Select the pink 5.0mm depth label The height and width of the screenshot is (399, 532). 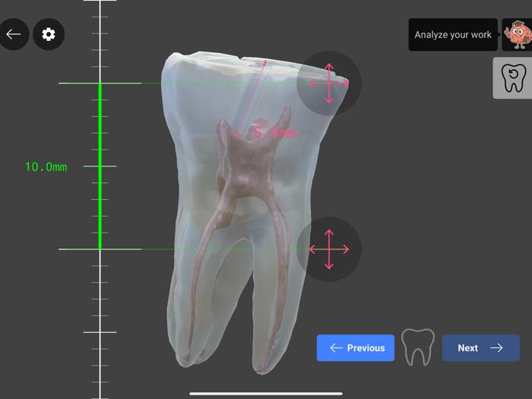pos(275,133)
